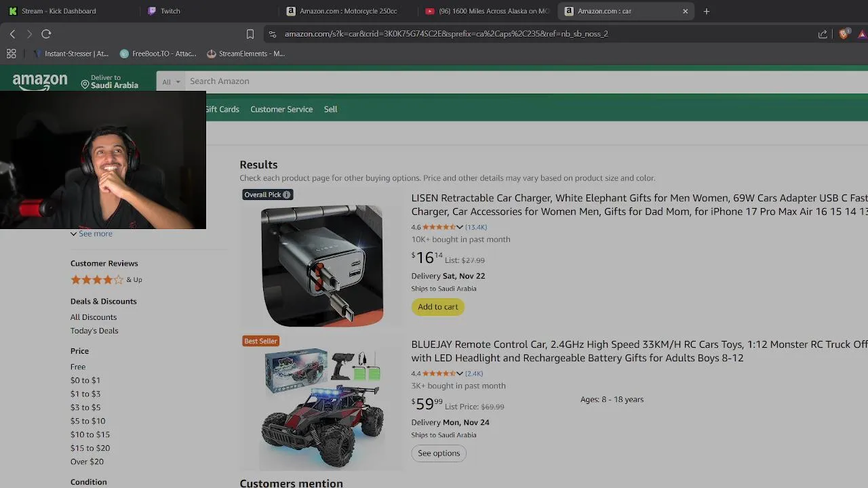Viewport: 868px width, 488px height.
Task: Open BLUEJAY Remote Control Car image
Action: [x=322, y=409]
